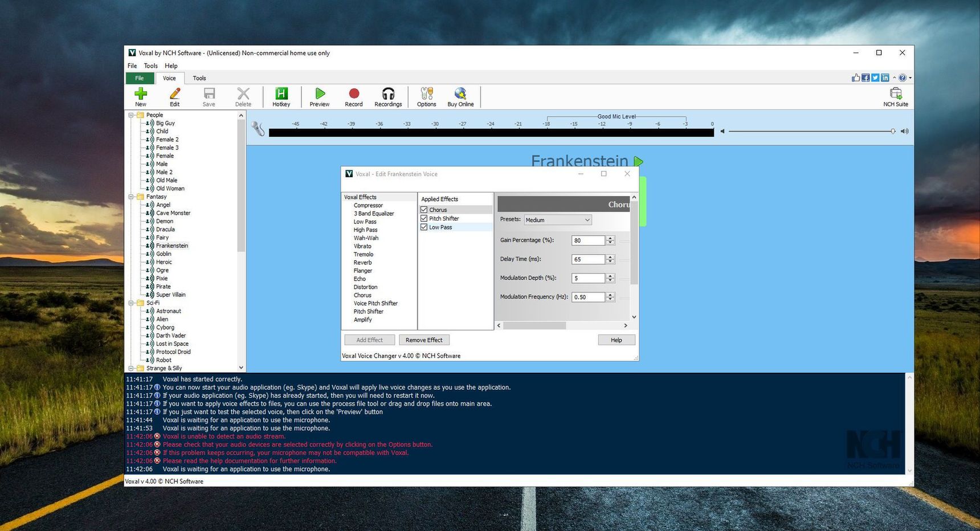Increase Modulation Frequency with spinner arrow
This screenshot has width=980, height=531.
click(610, 295)
